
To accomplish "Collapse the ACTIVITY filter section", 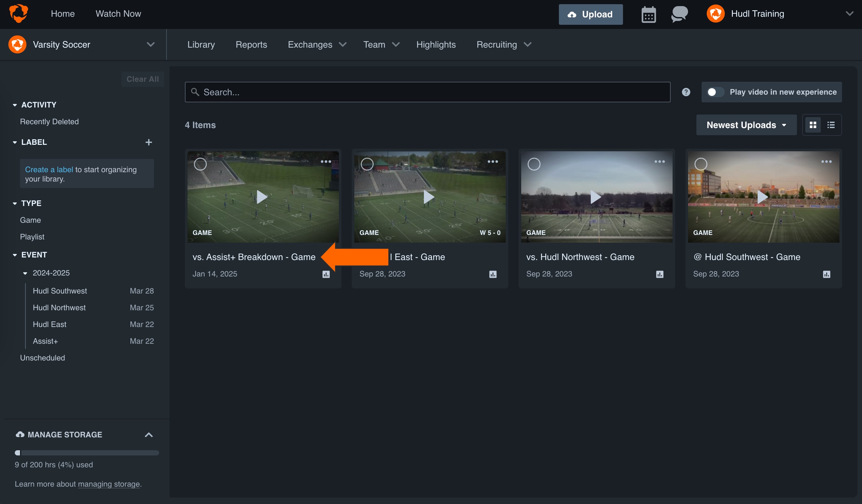I will [15, 105].
